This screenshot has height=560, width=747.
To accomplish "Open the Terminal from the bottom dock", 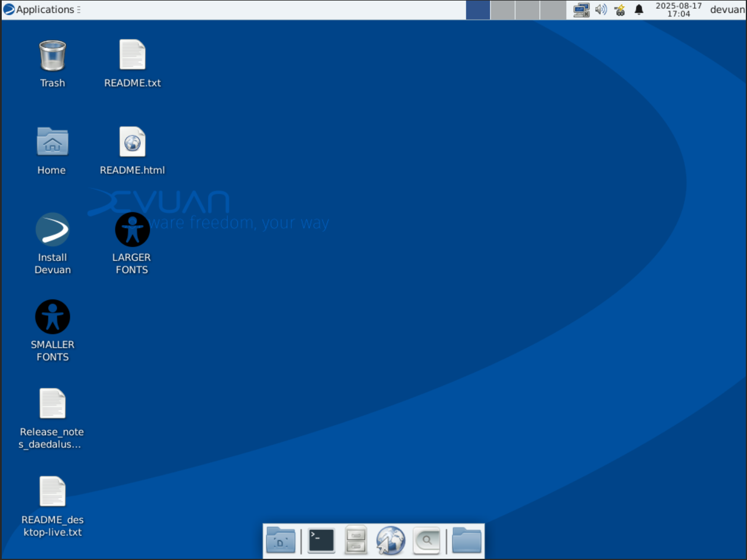I will [x=321, y=541].
